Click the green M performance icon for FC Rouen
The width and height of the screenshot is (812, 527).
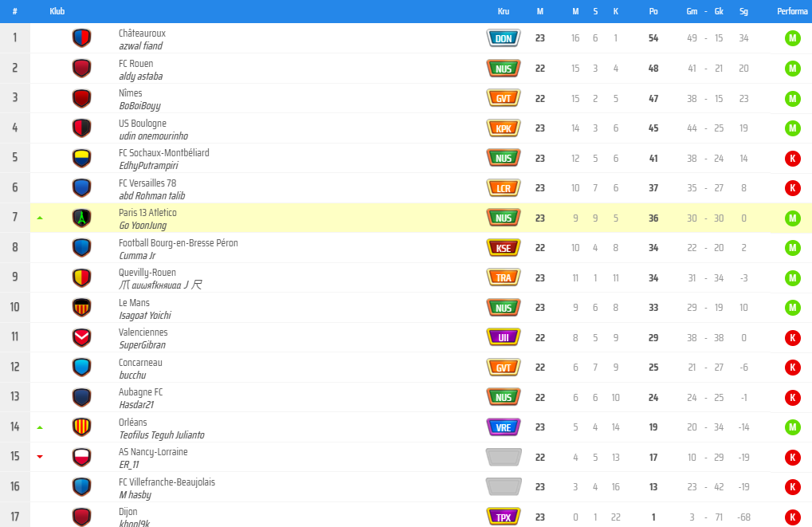pyautogui.click(x=792, y=69)
